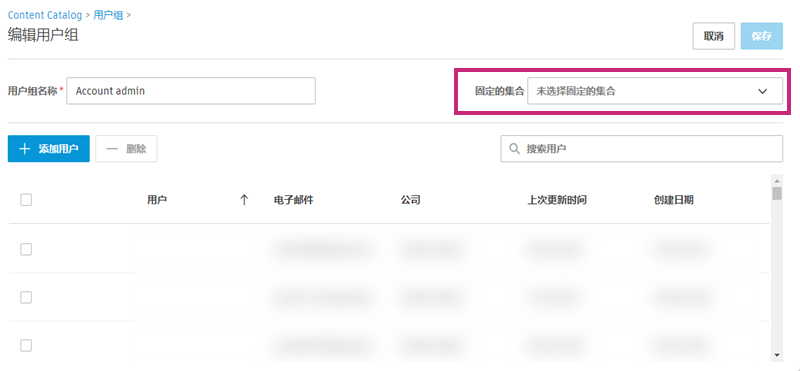Screen dimensions: 800x371
Task: Sort by the 创建日期 column header
Action: point(673,200)
